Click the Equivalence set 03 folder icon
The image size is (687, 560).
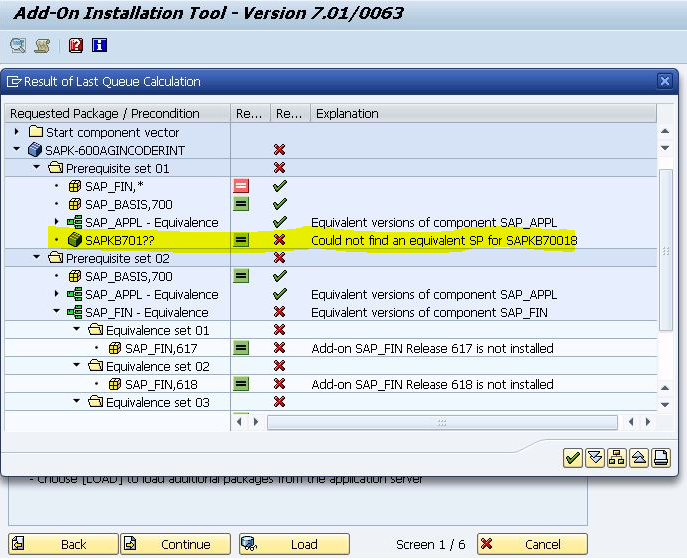pos(96,402)
